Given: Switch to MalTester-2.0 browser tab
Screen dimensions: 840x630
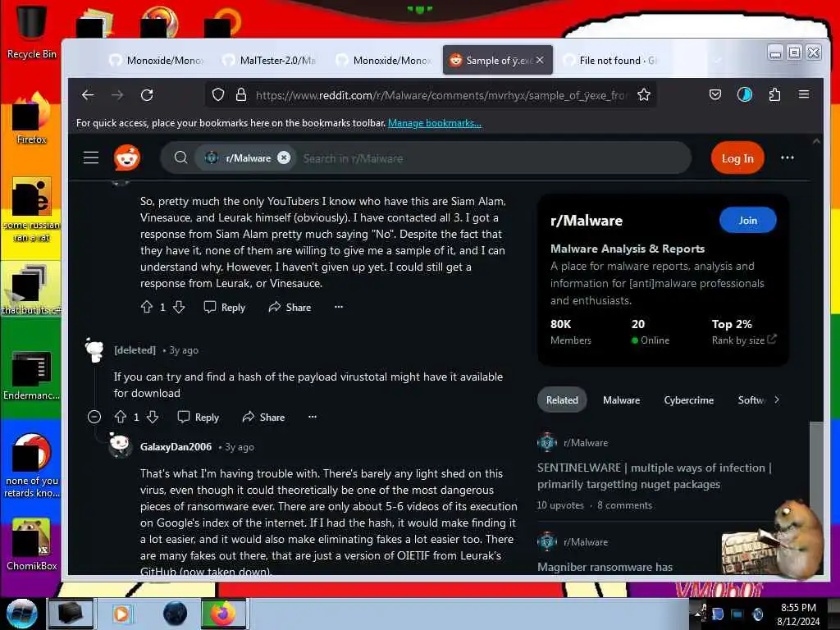Looking at the screenshot, I should 271,61.
